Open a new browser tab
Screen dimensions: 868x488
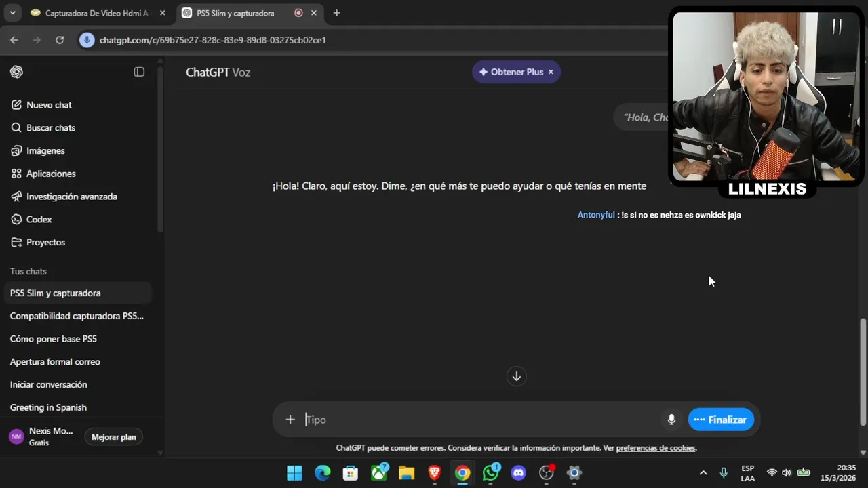(336, 13)
